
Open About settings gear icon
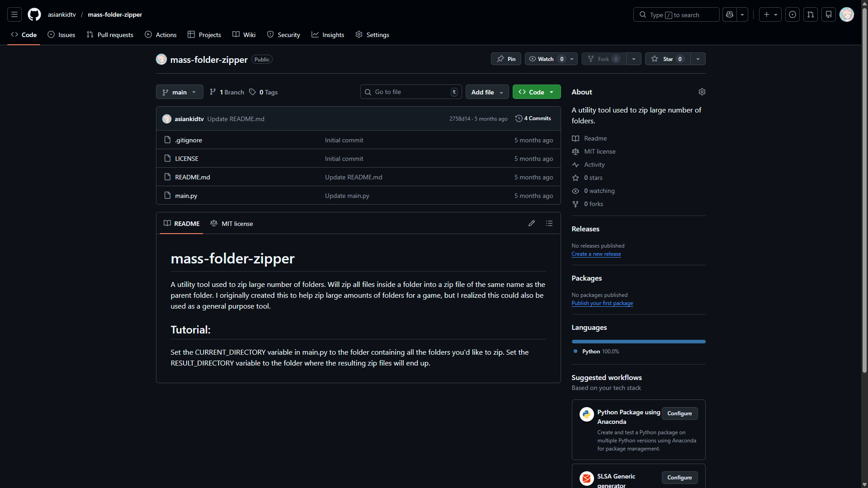702,92
